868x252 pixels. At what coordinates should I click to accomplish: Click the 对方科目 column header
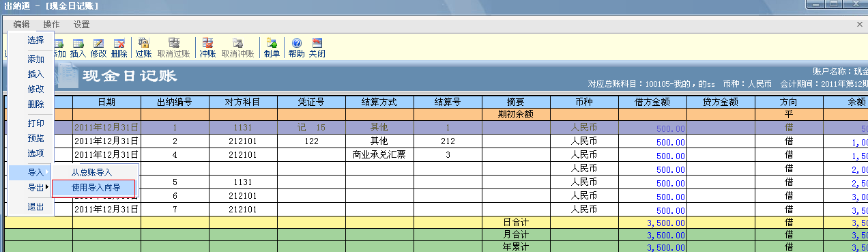click(x=243, y=102)
